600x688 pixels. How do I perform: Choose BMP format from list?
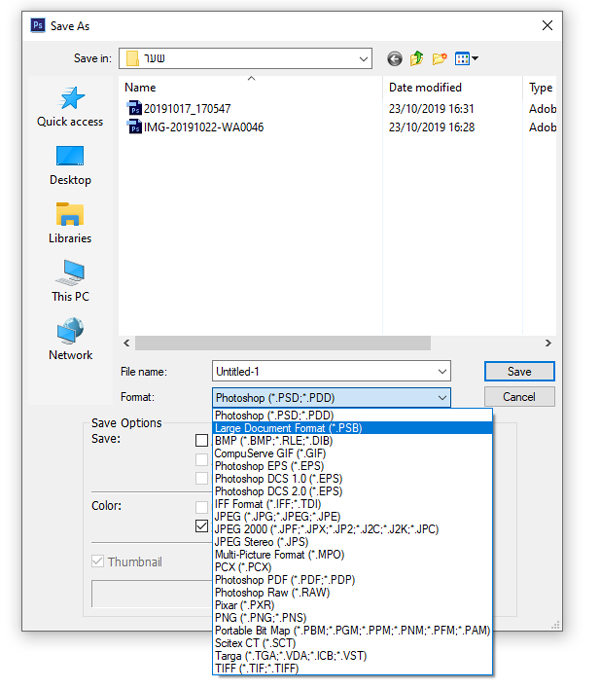click(x=352, y=441)
